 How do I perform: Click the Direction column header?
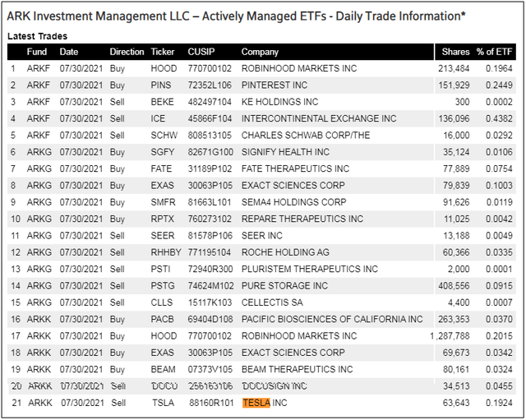point(127,52)
